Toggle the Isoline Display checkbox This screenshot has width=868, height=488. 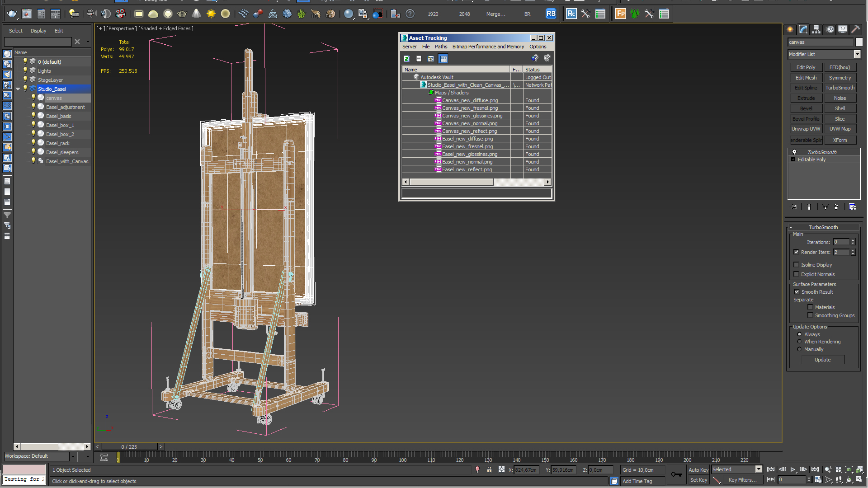[797, 265]
